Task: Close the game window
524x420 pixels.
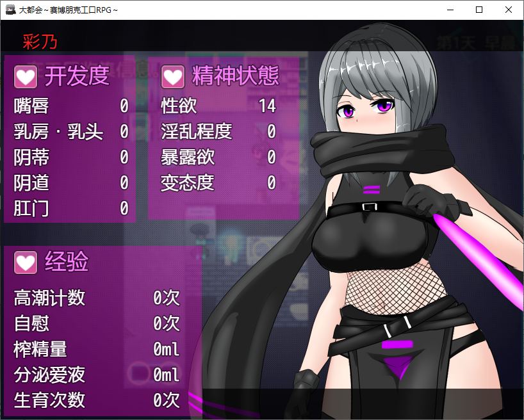Action: 509,10
